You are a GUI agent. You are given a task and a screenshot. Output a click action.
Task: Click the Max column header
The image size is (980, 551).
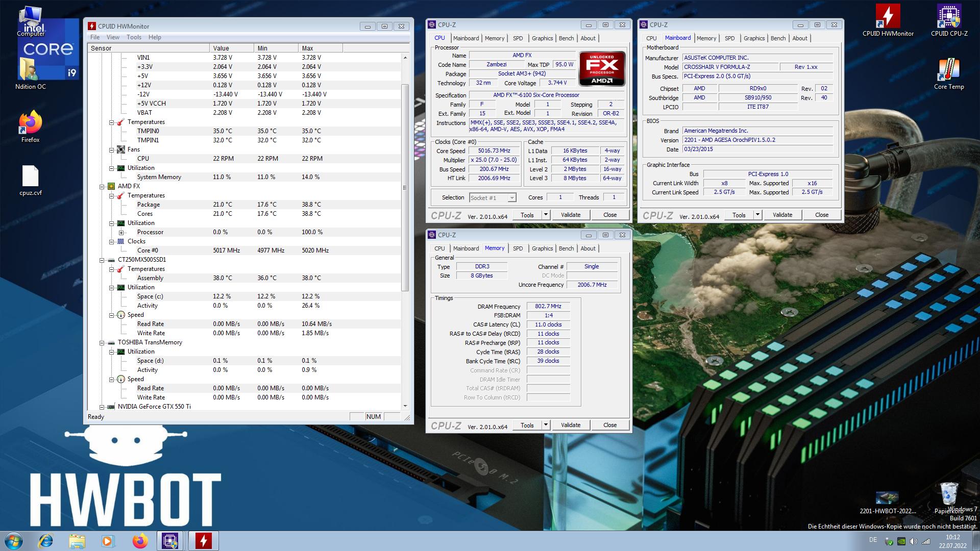click(321, 48)
